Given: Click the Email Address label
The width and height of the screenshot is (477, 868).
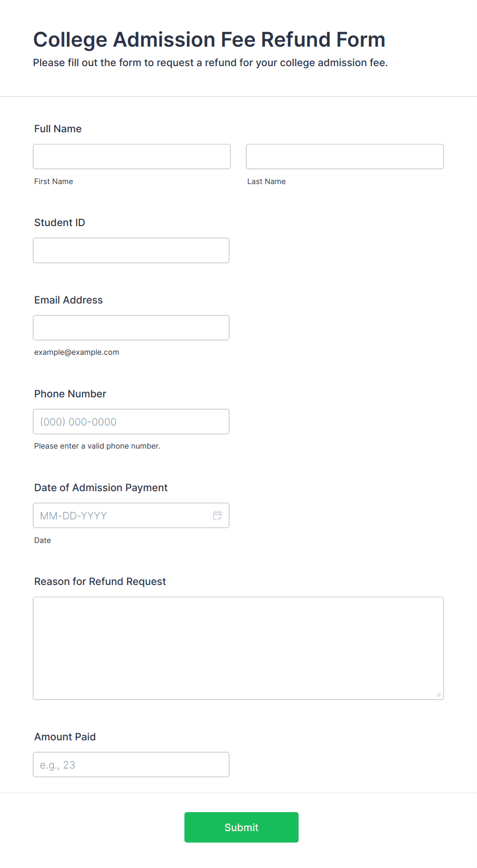Looking at the screenshot, I should coord(69,300).
